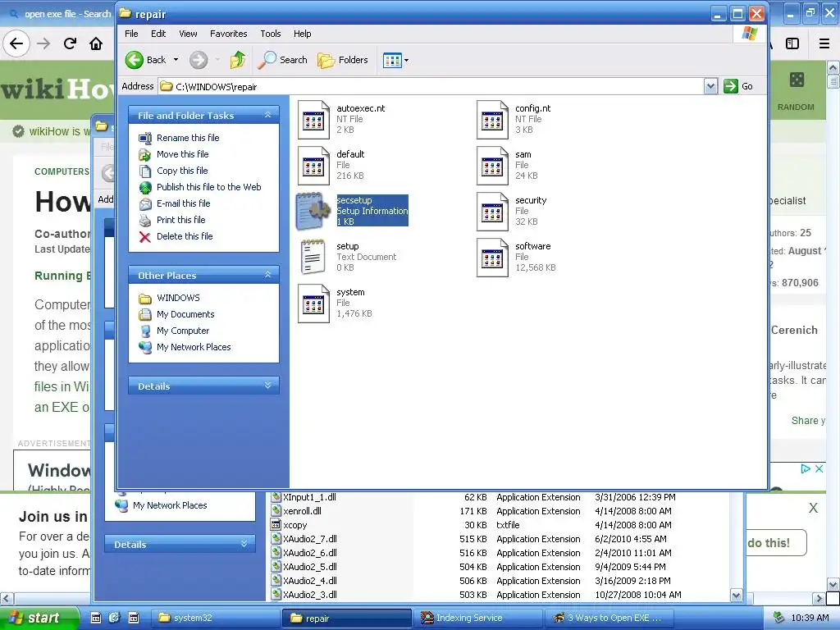Screen dimensions: 840x630
Task: Click the Back button in repair window
Action: [x=146, y=60]
